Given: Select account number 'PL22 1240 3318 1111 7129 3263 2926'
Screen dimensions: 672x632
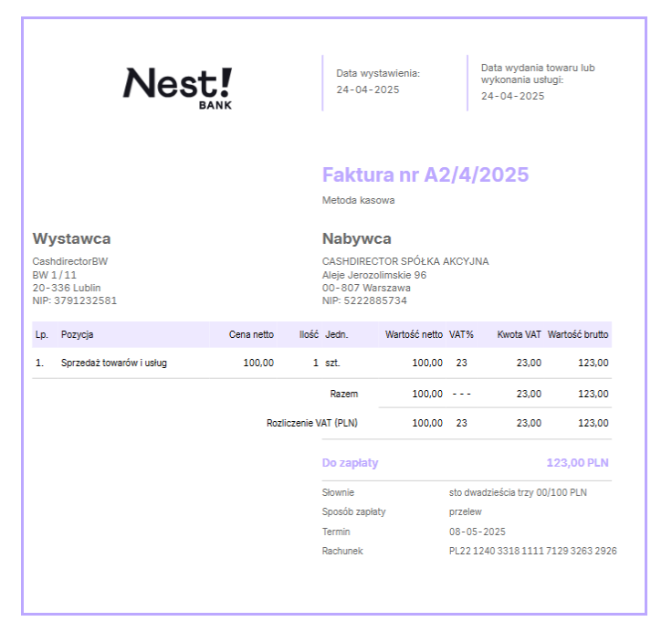Looking at the screenshot, I should tap(532, 551).
